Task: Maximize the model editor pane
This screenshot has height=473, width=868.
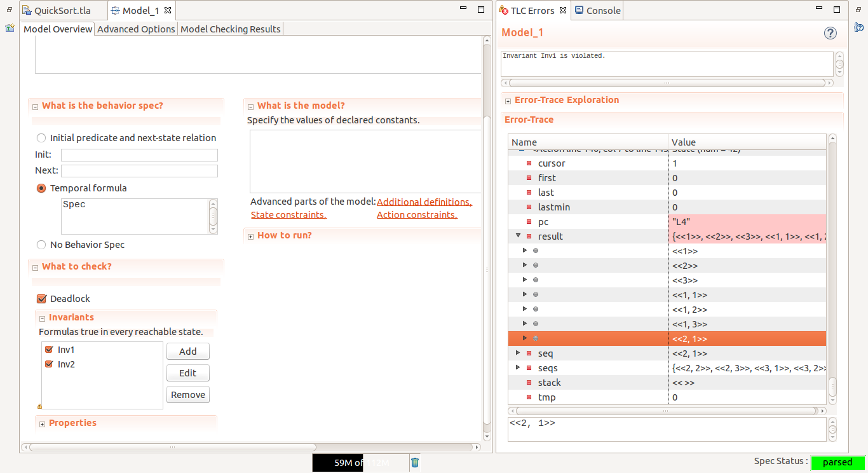Action: pos(480,10)
